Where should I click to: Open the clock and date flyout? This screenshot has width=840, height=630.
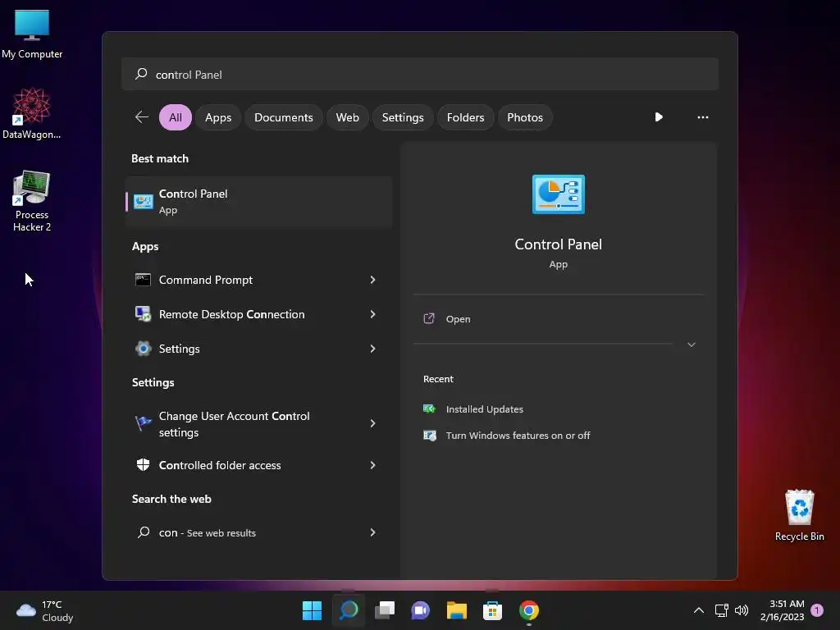(782, 610)
